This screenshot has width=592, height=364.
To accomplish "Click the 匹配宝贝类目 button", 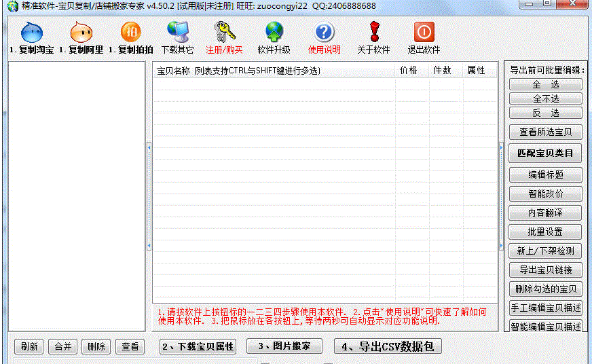I will (545, 153).
